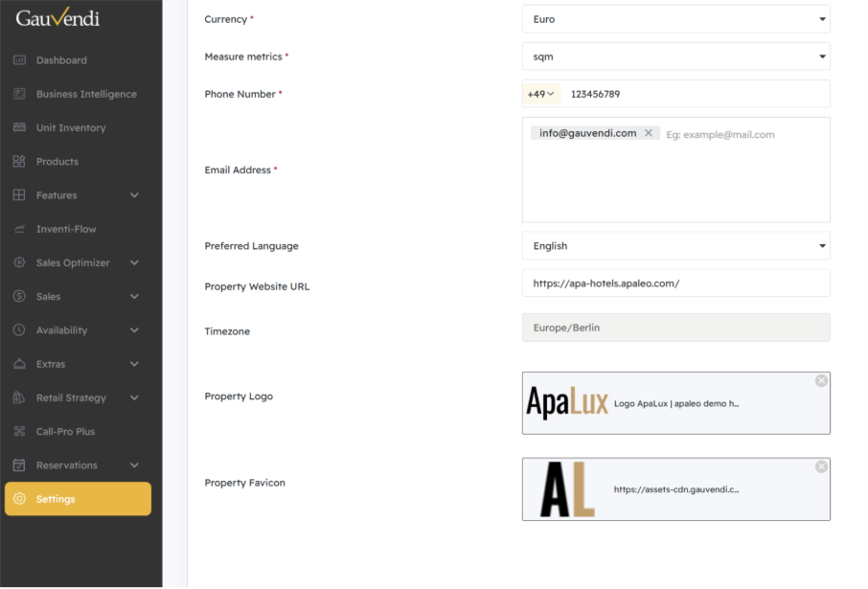Click the Call-Pro Plus command icon
The width and height of the screenshot is (868, 589).
19,431
